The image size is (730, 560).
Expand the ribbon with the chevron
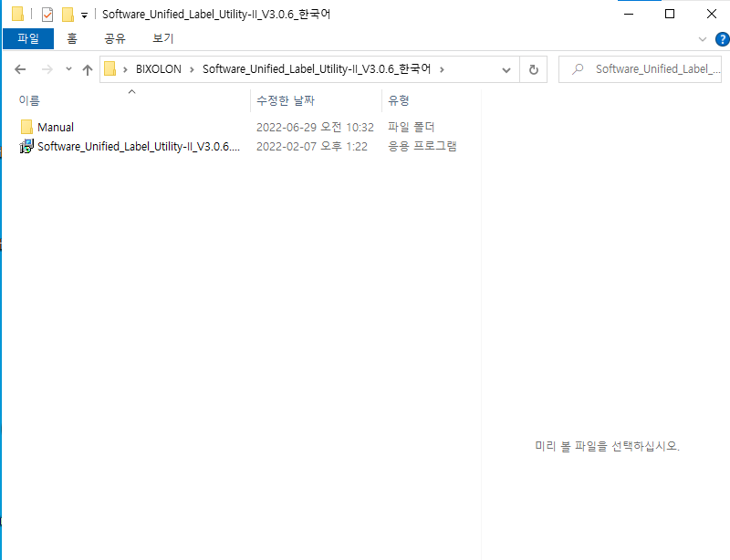pyautogui.click(x=703, y=39)
